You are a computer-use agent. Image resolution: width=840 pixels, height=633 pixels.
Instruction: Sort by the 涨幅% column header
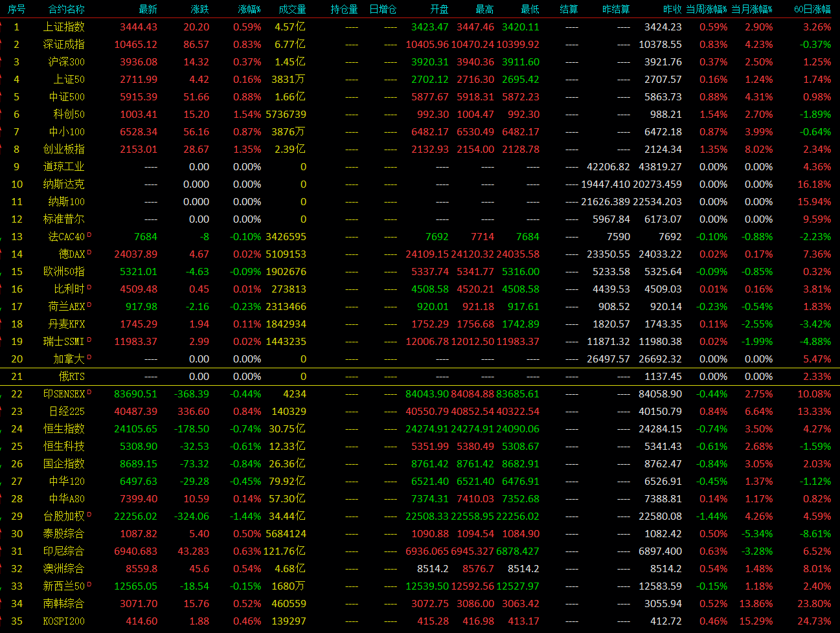[x=249, y=9]
